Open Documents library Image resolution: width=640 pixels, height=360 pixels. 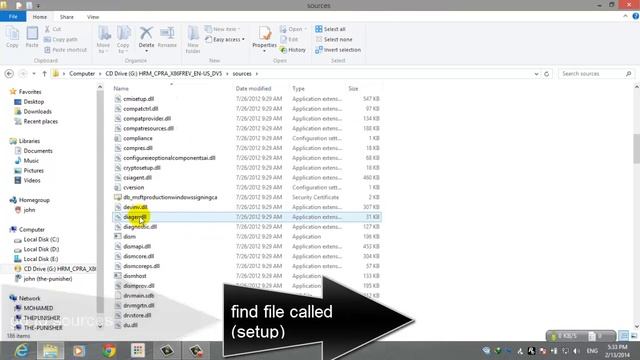(x=38, y=151)
